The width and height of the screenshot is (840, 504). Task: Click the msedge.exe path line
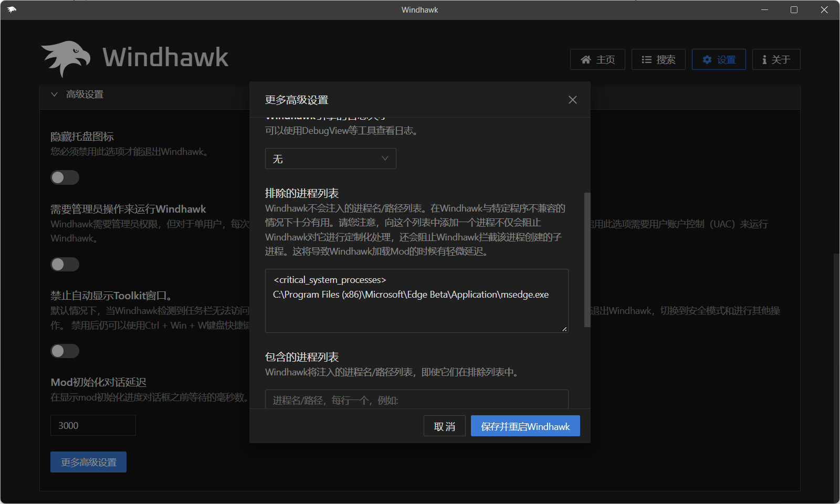coord(411,295)
